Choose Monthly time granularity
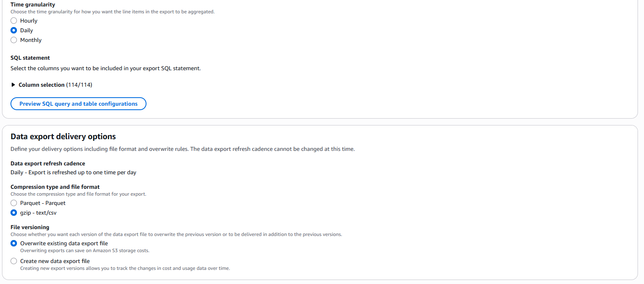This screenshot has height=284, width=644. tap(13, 40)
